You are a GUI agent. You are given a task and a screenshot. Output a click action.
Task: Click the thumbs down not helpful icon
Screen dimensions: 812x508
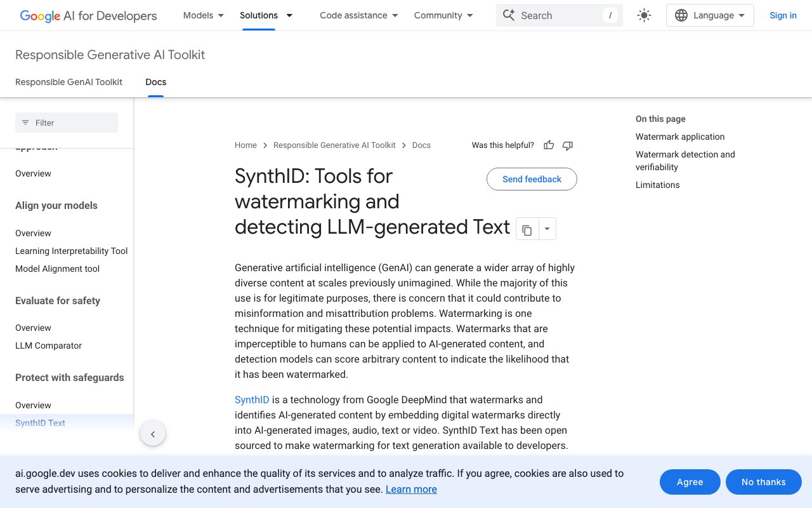568,145
